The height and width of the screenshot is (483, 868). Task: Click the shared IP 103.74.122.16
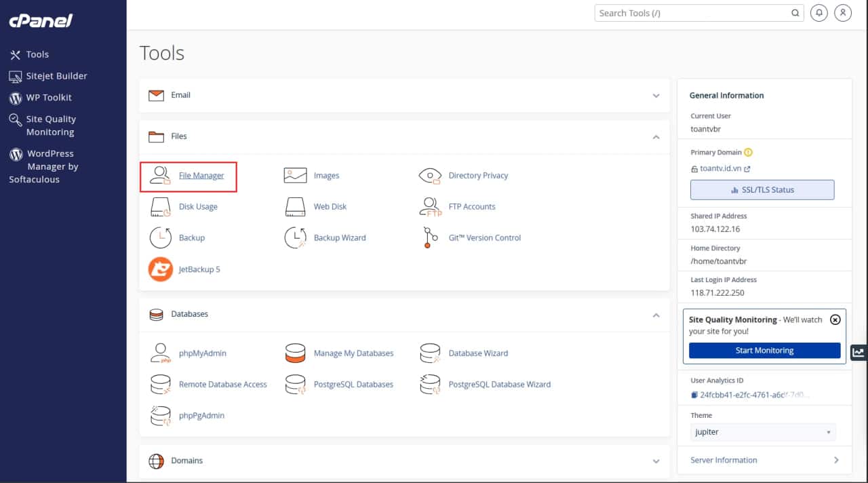point(715,229)
